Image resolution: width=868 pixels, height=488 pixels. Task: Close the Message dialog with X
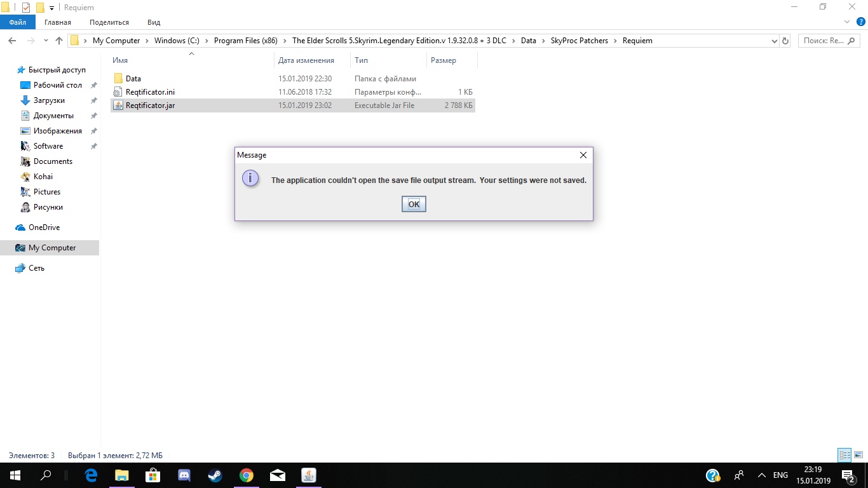coord(583,155)
